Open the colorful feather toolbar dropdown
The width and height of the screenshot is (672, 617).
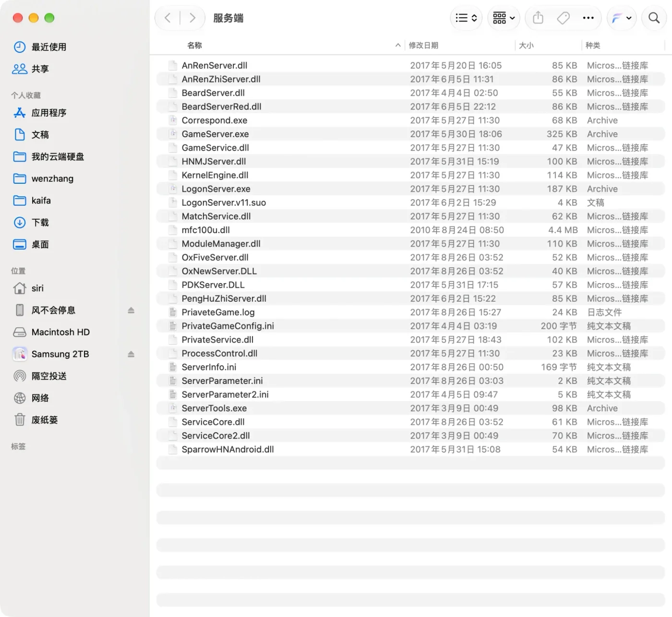(622, 18)
